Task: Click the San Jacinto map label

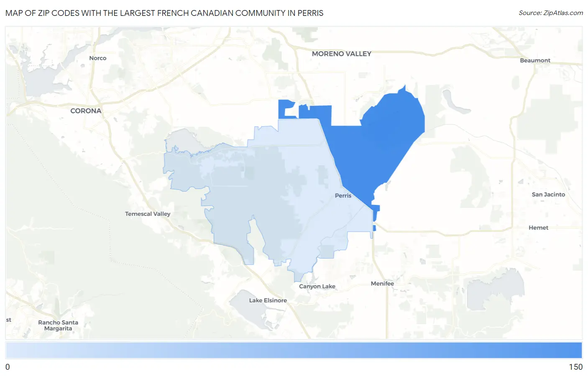Action: coord(548,194)
